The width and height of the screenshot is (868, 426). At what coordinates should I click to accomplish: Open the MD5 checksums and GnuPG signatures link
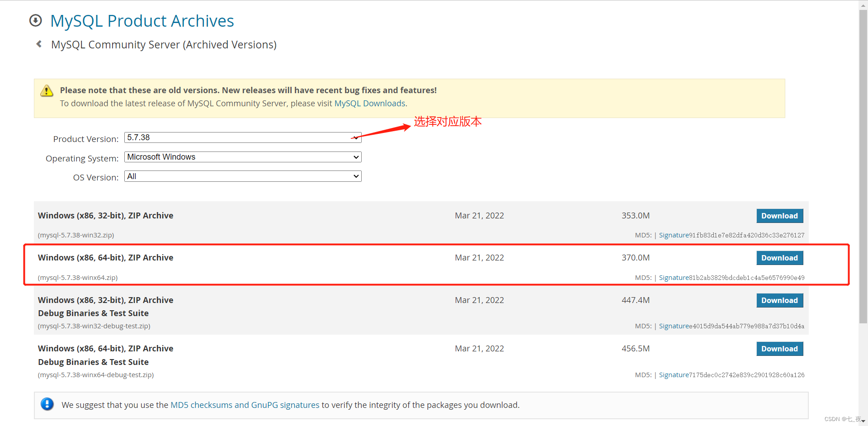(245, 405)
